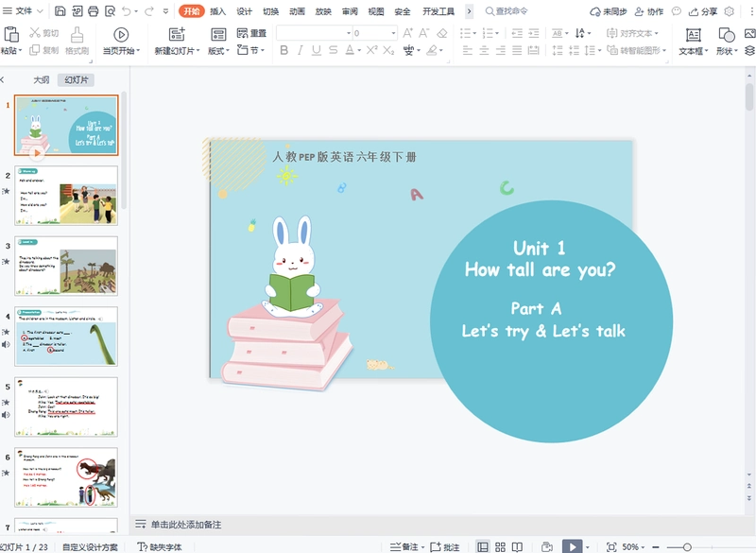Click the Format Painter brush icon
The width and height of the screenshot is (756, 553).
[x=77, y=35]
